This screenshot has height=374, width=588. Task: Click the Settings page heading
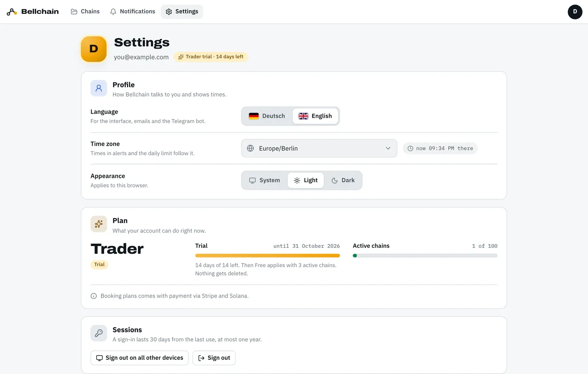pos(142,43)
